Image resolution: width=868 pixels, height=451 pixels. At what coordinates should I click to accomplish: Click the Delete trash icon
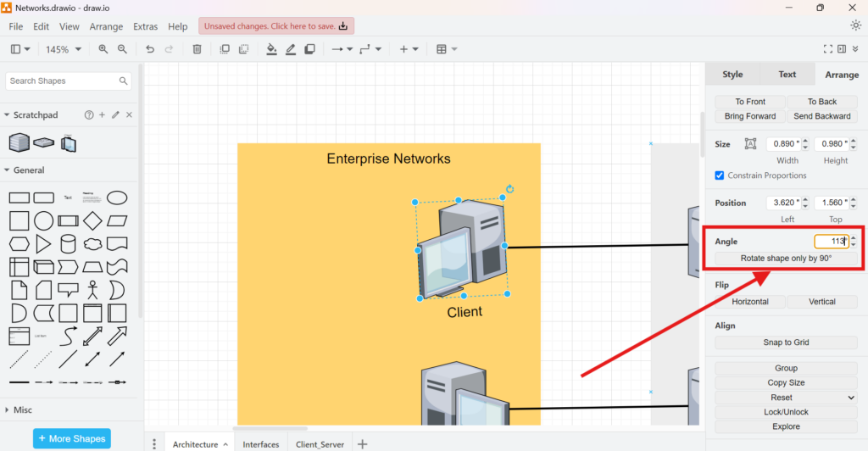[x=197, y=49]
